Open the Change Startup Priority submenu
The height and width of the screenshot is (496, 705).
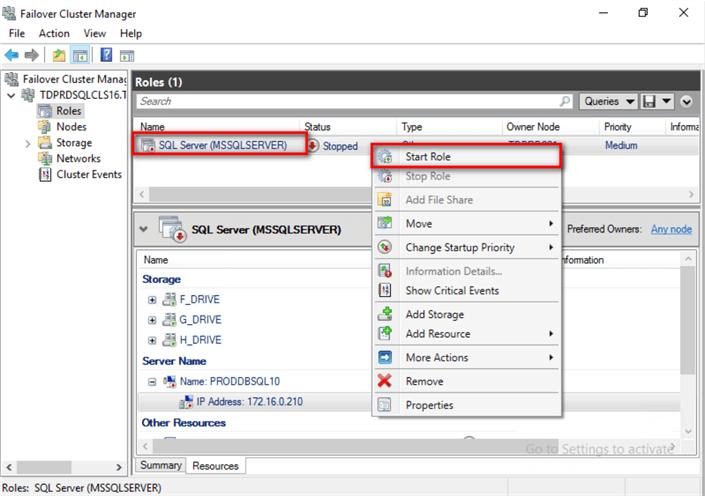point(467,247)
